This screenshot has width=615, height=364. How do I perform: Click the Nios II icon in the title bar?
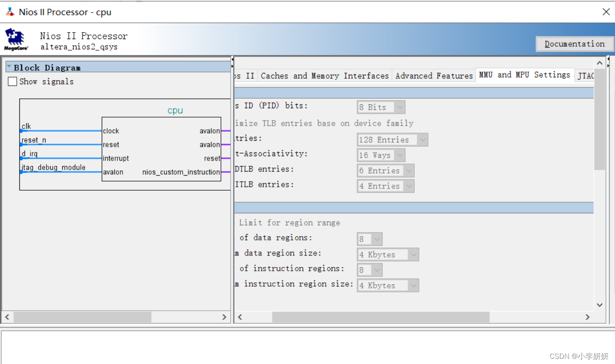[x=9, y=12]
